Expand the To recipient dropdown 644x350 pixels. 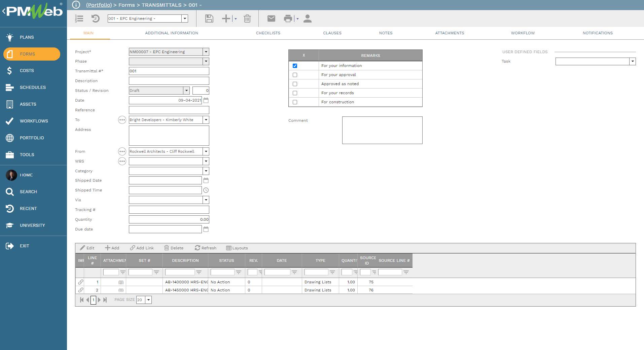click(206, 120)
